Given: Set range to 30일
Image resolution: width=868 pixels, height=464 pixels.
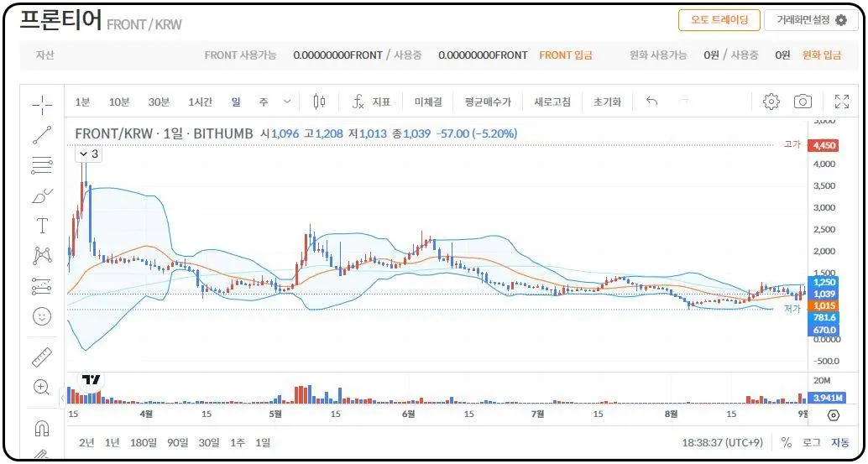Looking at the screenshot, I should point(209,442).
